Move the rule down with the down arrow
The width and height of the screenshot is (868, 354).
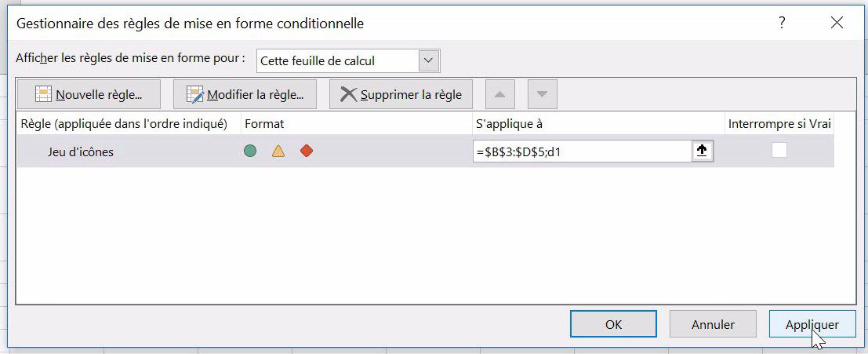(542, 95)
